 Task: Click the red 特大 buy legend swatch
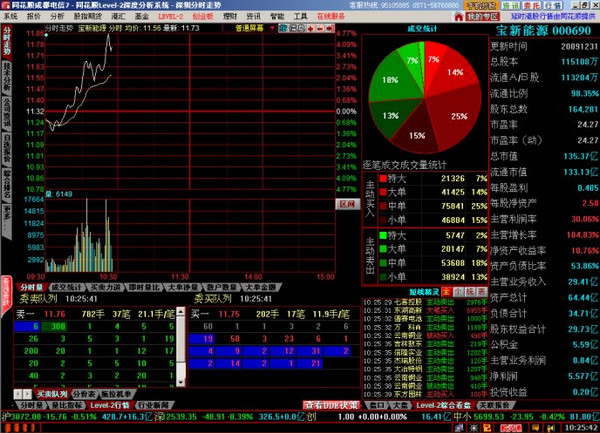382,178
